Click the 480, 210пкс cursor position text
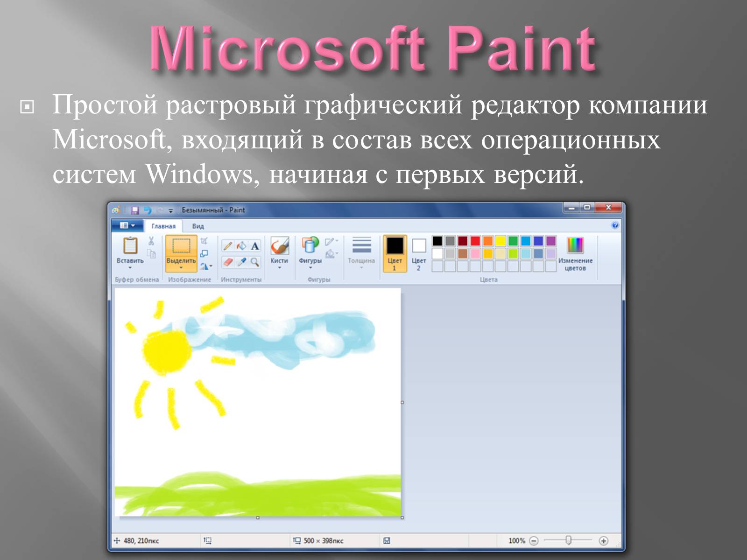This screenshot has height=560, width=747. coord(141,541)
